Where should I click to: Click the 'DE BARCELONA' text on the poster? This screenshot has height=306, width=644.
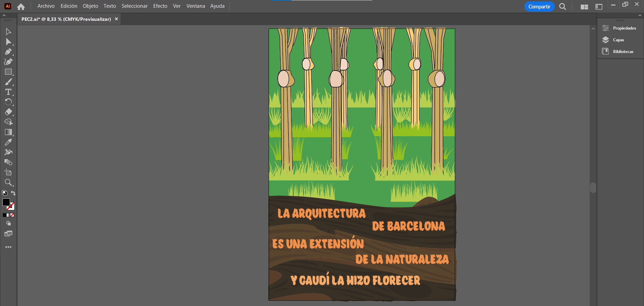tap(408, 226)
